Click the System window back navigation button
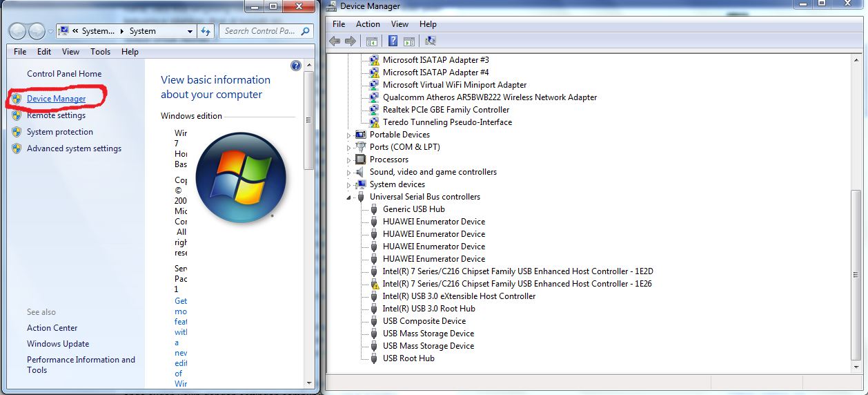This screenshot has height=395, width=868. [x=19, y=31]
